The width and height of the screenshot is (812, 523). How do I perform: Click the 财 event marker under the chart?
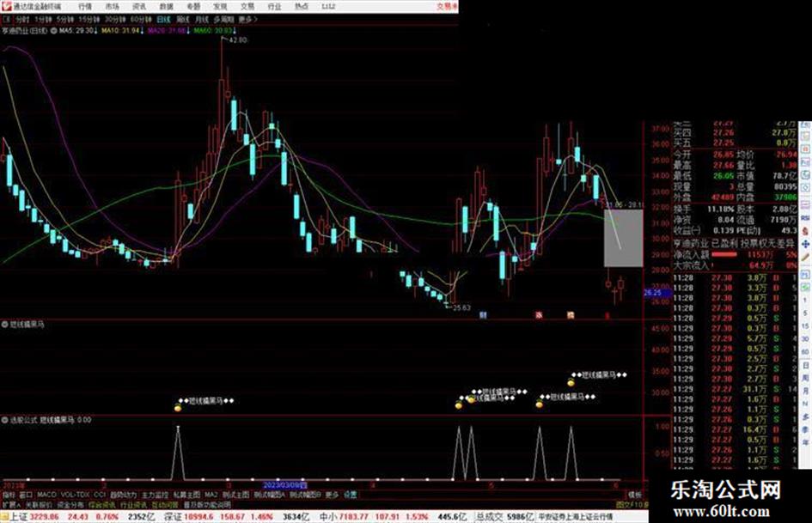tap(483, 315)
